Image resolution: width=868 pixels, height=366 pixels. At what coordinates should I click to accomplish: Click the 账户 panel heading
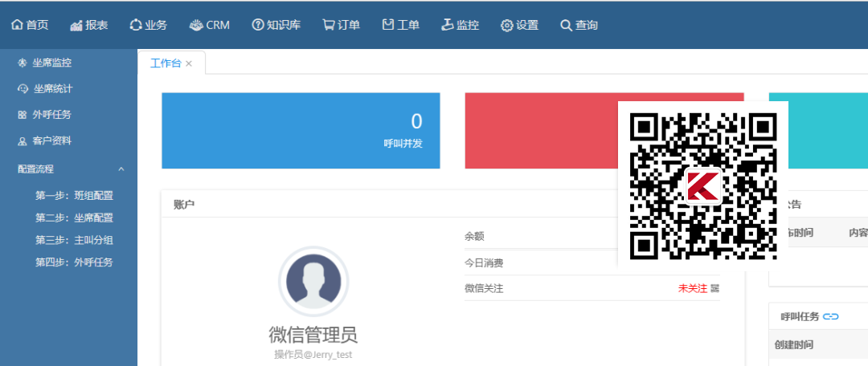click(184, 205)
